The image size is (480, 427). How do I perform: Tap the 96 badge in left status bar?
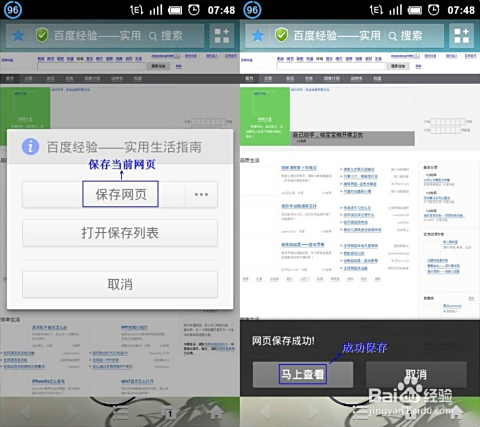(x=13, y=10)
